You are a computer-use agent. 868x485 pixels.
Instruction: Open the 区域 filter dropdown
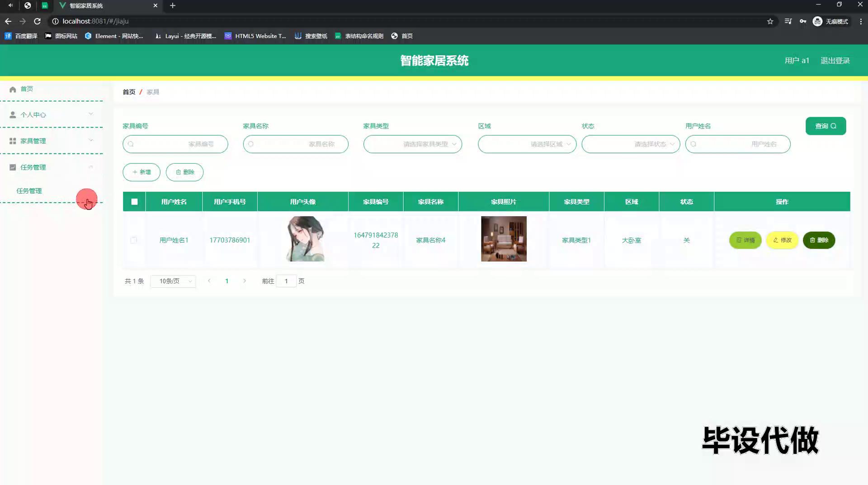coord(527,144)
